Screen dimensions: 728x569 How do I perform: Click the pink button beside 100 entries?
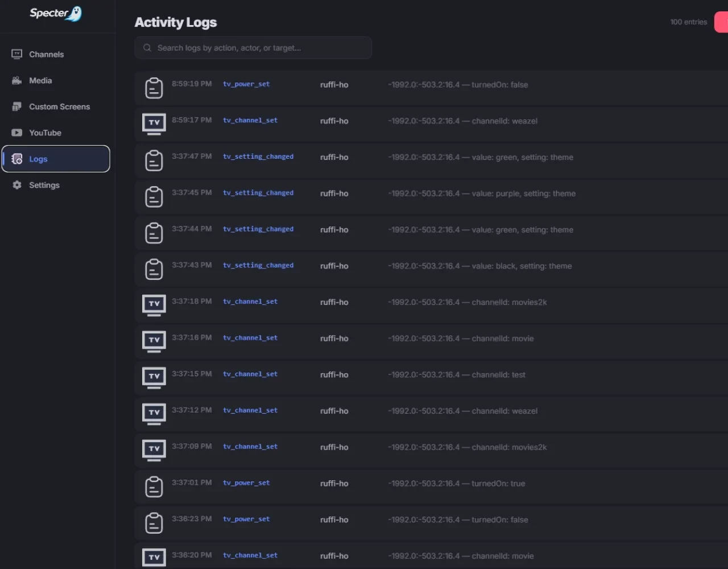721,22
